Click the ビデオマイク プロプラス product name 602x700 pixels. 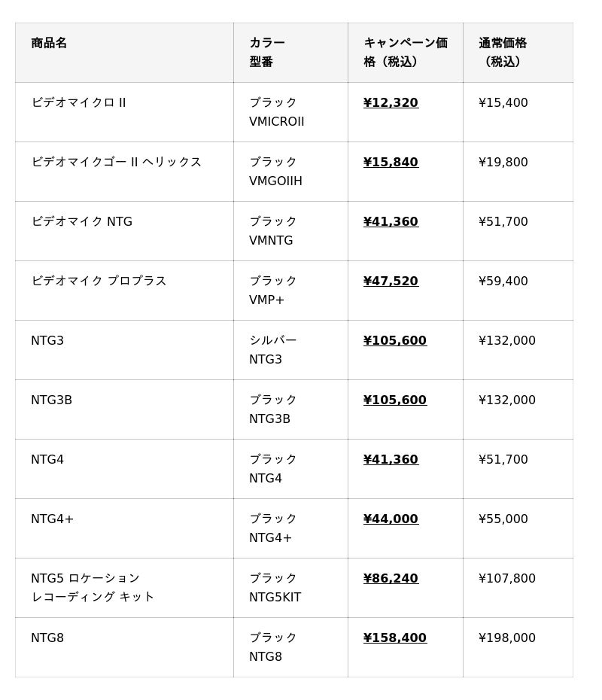pos(99,282)
